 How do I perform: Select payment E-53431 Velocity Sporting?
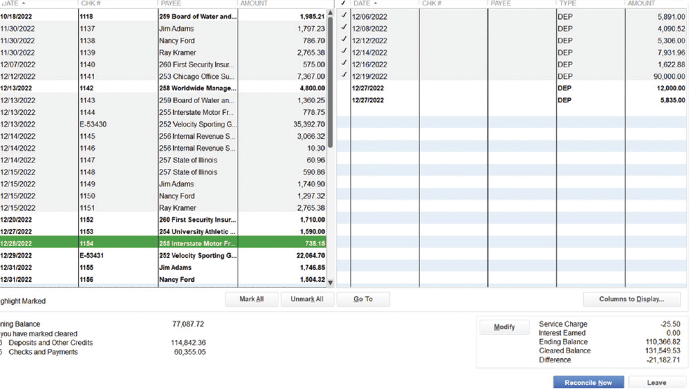163,255
